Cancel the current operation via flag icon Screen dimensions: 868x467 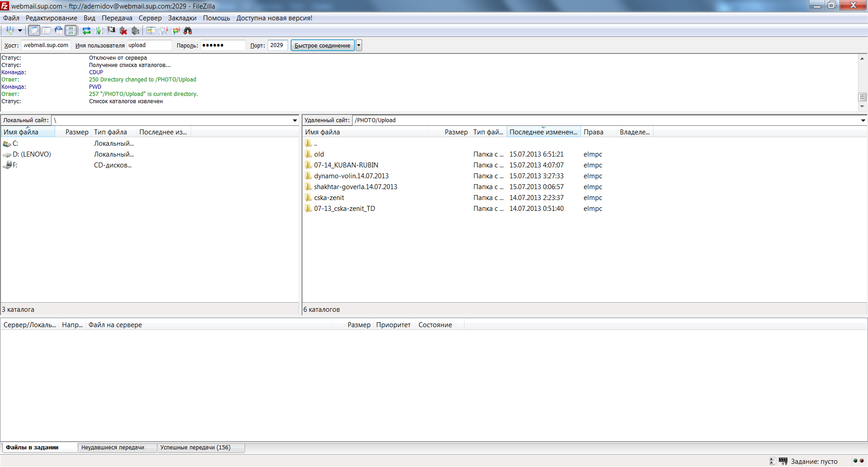click(x=111, y=30)
